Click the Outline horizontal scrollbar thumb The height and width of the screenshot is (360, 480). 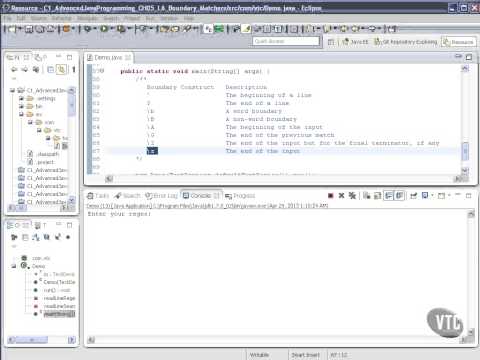point(32,340)
